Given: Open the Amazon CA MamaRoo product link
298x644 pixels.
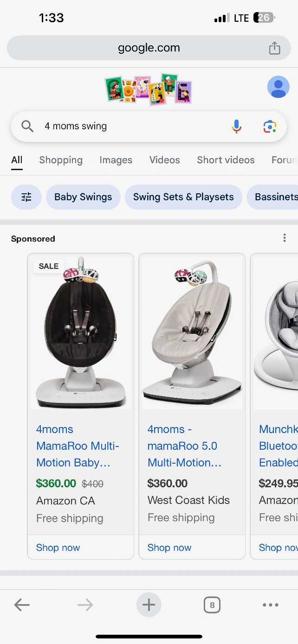Looking at the screenshot, I should click(78, 446).
